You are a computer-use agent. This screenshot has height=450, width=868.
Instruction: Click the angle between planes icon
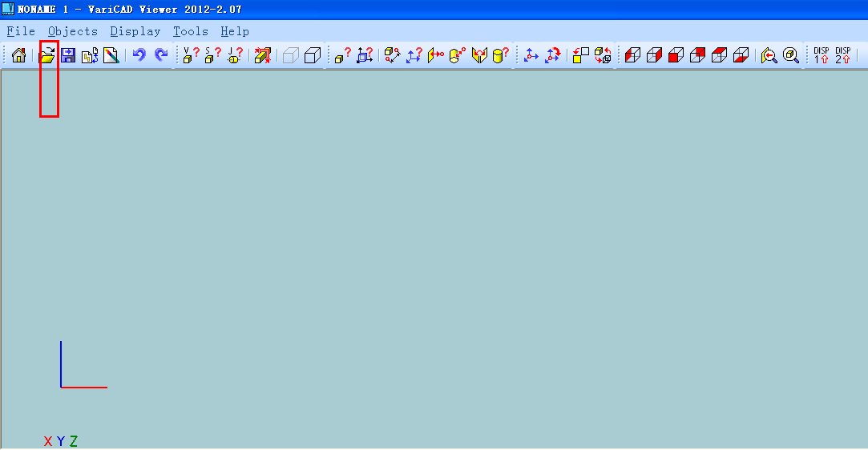click(x=479, y=55)
